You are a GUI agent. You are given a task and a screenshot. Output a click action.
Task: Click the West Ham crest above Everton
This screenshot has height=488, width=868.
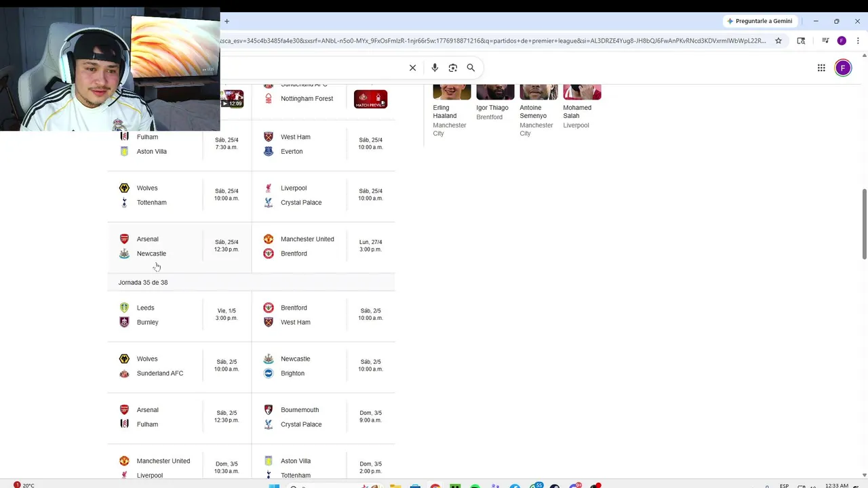(269, 137)
